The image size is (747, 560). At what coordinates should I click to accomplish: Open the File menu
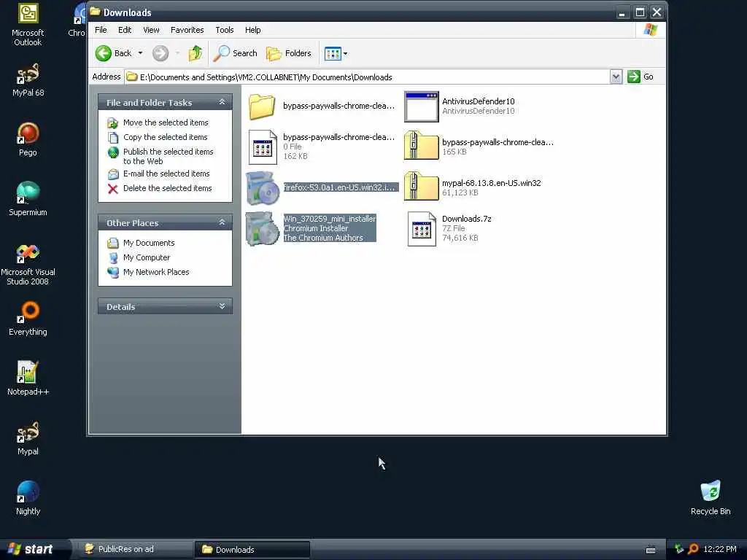click(x=101, y=30)
